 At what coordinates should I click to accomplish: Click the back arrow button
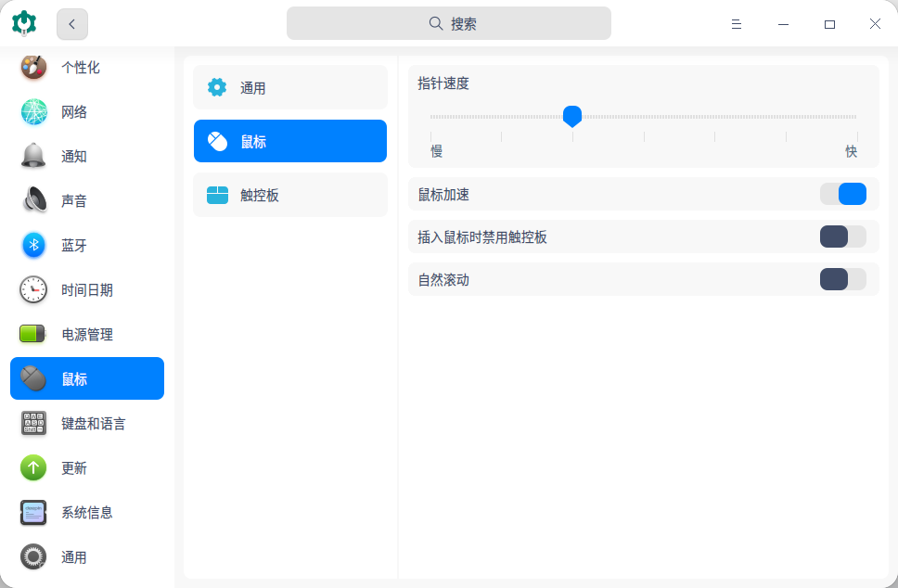[x=71, y=23]
